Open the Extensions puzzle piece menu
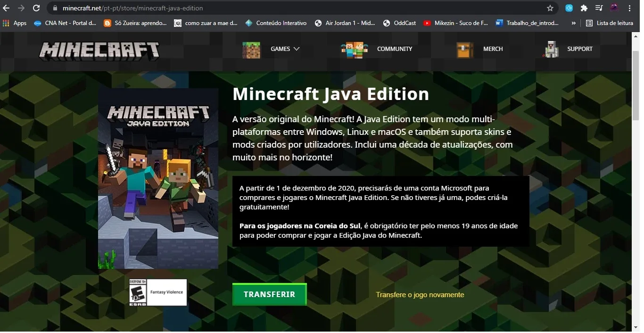Viewport: 644px width, 333px height. pos(584,8)
